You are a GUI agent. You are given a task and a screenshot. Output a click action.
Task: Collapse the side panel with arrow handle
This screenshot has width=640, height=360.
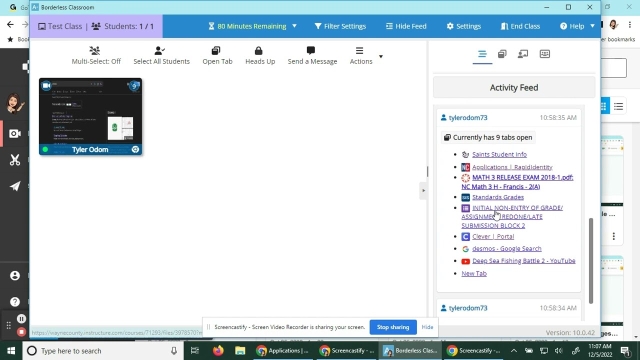tap(423, 191)
